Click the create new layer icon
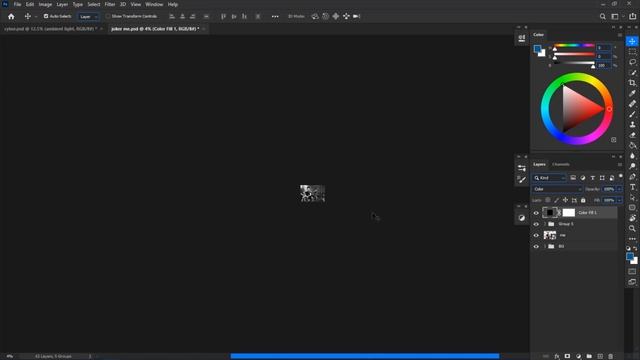The image size is (640, 360). point(600,356)
